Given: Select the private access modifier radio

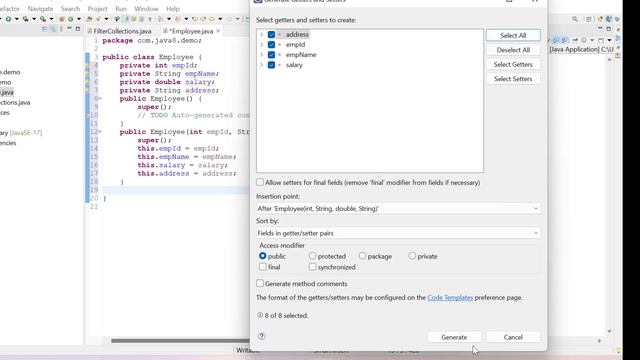Looking at the screenshot, I should (412, 256).
